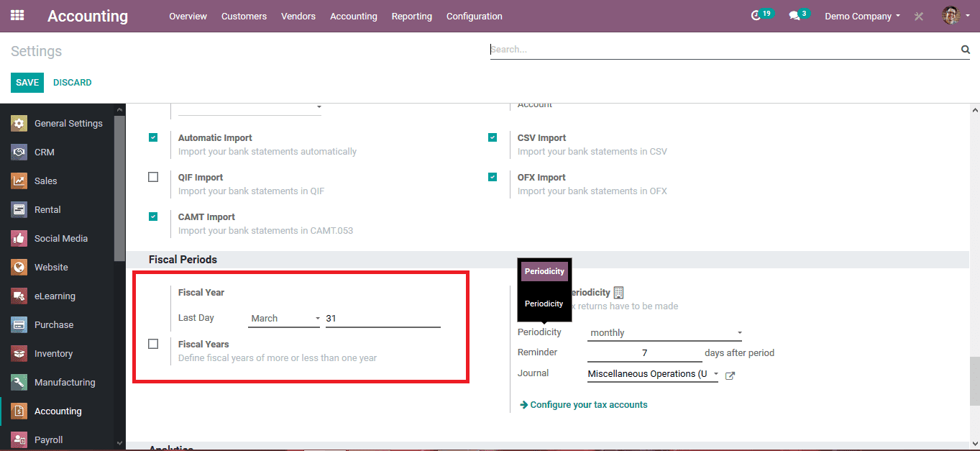Open the Demo Company switcher dropdown
The height and width of the screenshot is (451, 980).
point(862,16)
